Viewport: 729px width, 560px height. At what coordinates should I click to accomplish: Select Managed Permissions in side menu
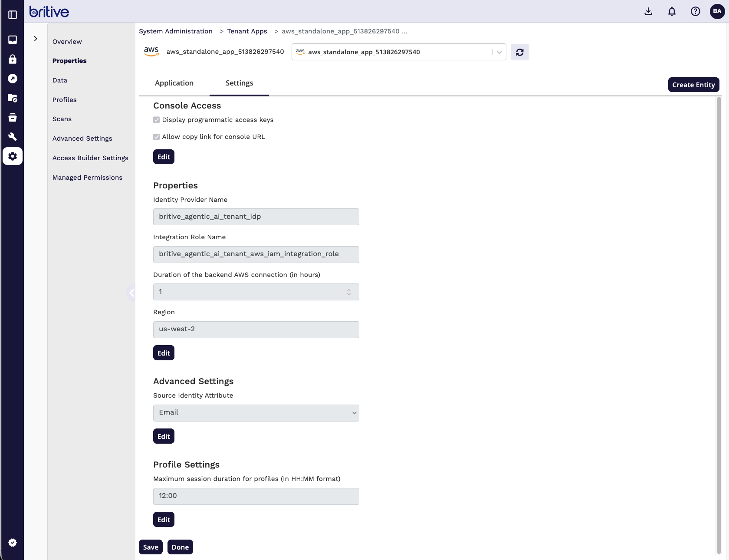coord(87,178)
